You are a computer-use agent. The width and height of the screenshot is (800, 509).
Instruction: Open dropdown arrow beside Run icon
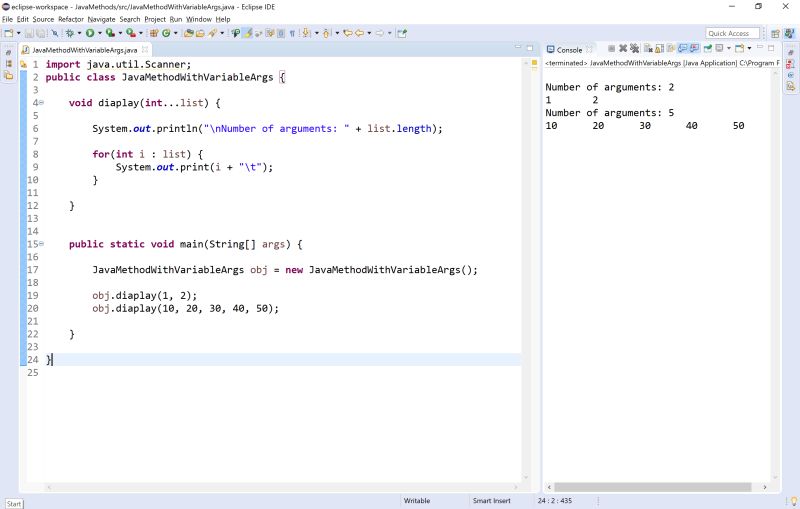pyautogui.click(x=99, y=33)
